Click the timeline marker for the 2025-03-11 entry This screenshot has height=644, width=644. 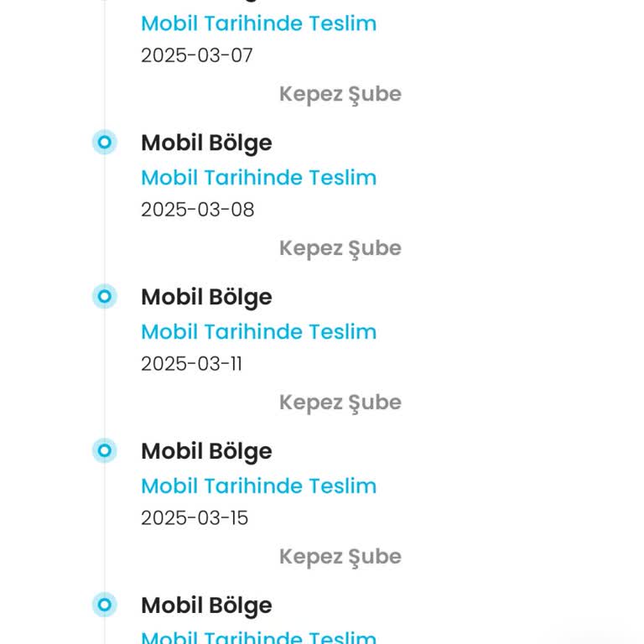104,296
